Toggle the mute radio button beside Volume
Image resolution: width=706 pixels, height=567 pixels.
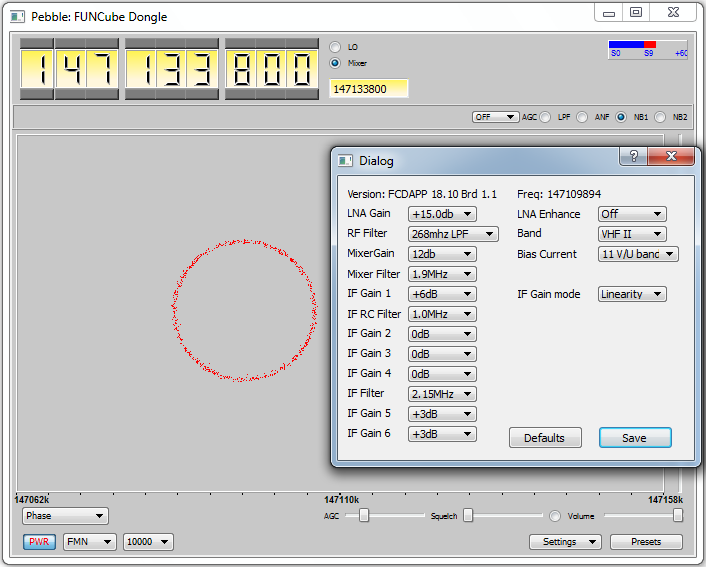555,516
